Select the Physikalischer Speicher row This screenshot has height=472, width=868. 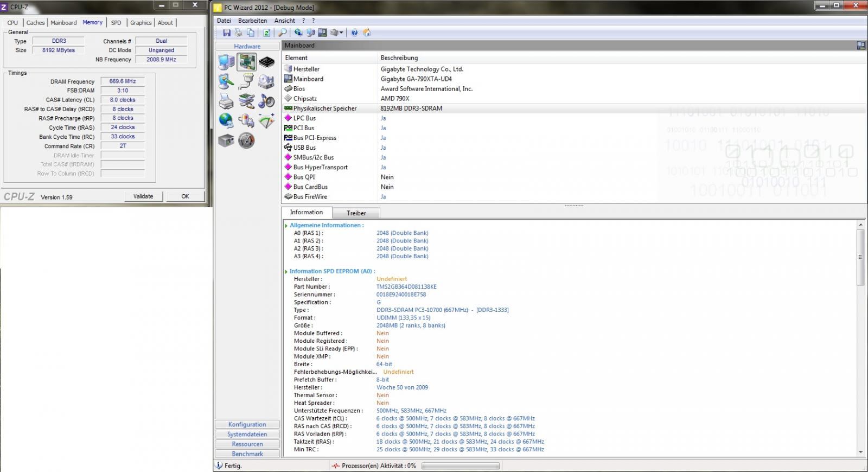click(574, 109)
